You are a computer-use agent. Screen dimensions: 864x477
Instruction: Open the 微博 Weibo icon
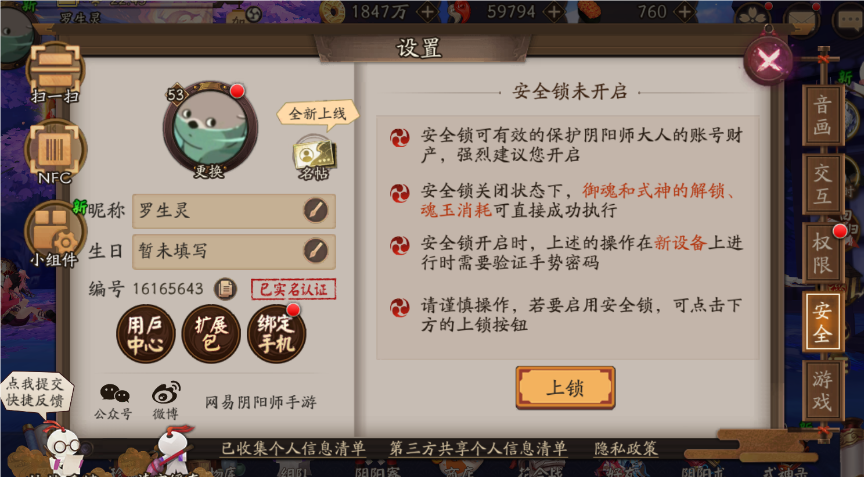point(165,400)
